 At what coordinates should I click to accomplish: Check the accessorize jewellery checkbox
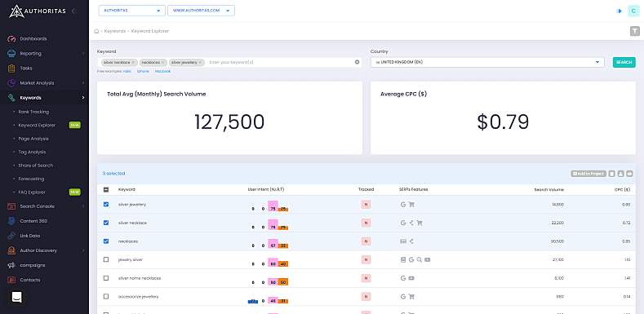point(106,296)
